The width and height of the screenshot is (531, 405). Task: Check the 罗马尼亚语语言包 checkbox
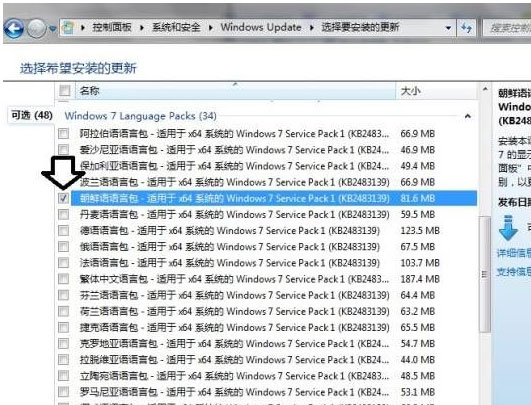63,392
